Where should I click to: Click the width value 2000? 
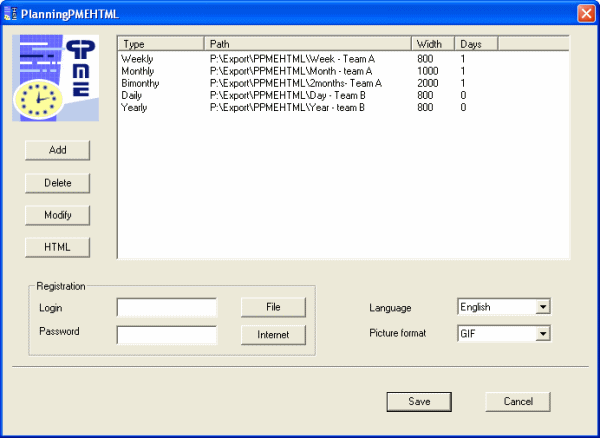pyautogui.click(x=428, y=83)
